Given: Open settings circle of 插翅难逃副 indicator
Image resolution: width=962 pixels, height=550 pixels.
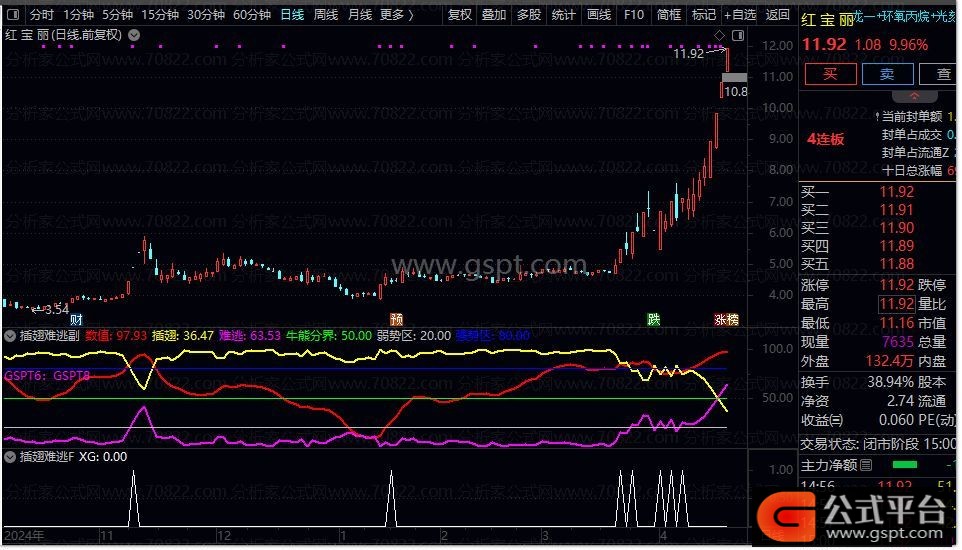Looking at the screenshot, I should pyautogui.click(x=10, y=336).
